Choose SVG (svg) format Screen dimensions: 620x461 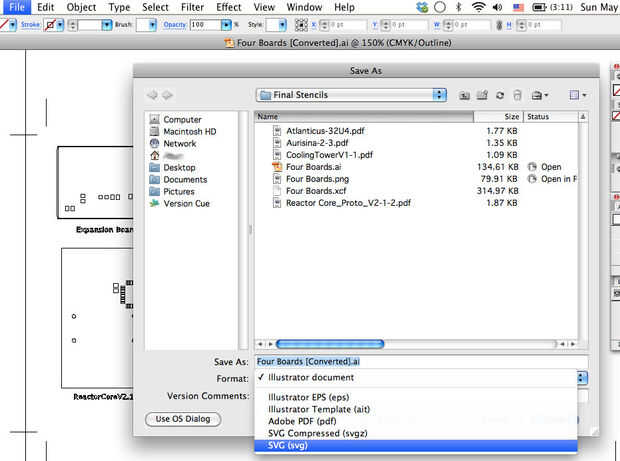pos(416,446)
